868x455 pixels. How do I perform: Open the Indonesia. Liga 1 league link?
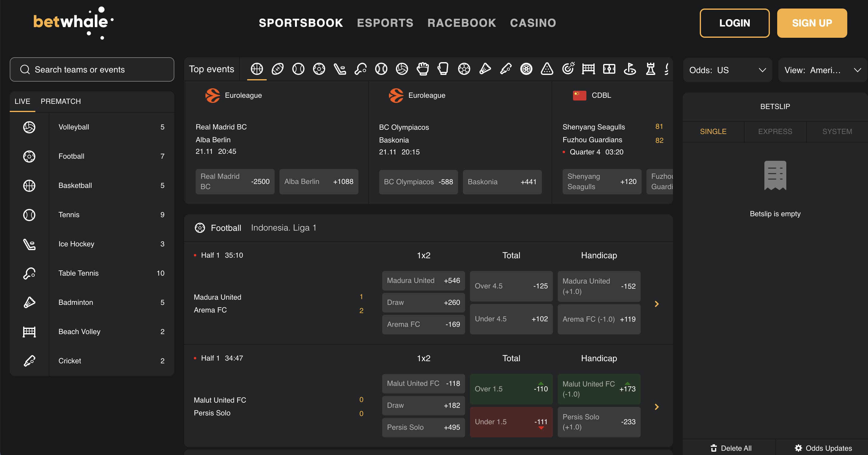[283, 228]
